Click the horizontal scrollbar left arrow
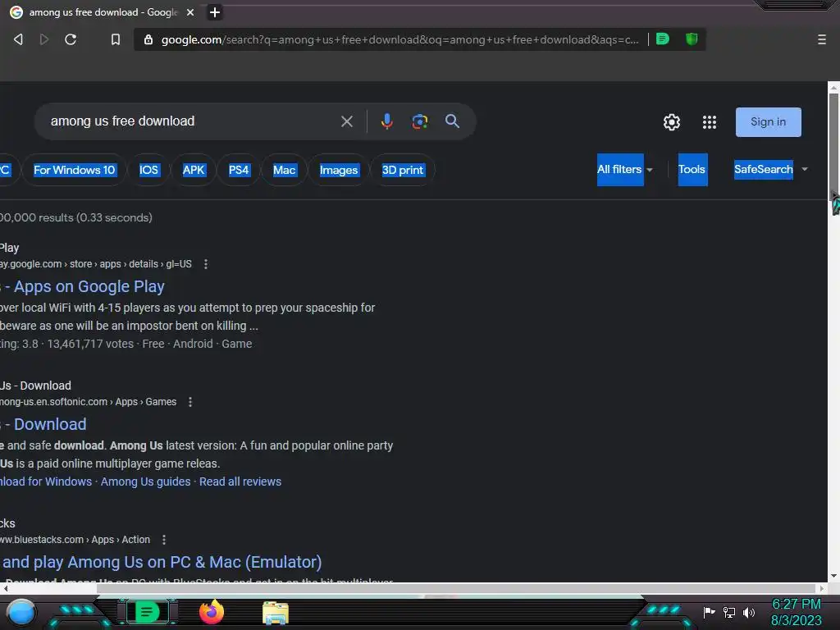Screen dimensions: 840x630 6,588
